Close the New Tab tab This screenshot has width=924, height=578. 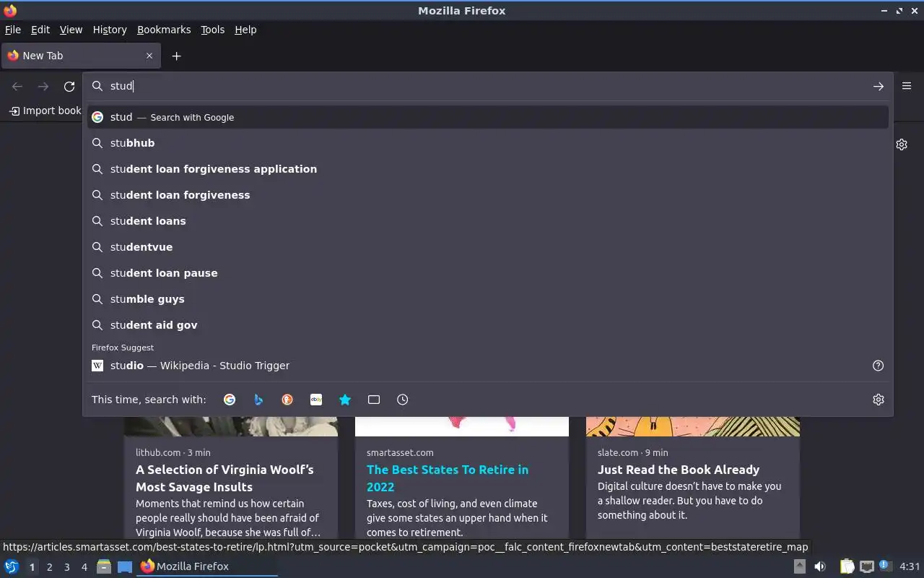[x=149, y=56]
